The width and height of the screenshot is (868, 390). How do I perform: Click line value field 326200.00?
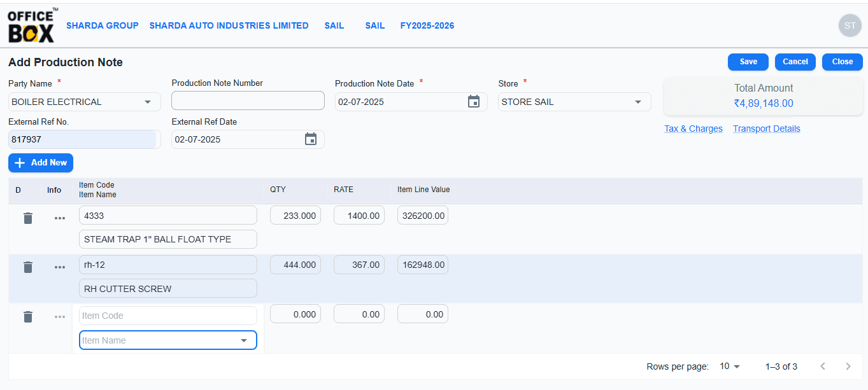tap(423, 215)
